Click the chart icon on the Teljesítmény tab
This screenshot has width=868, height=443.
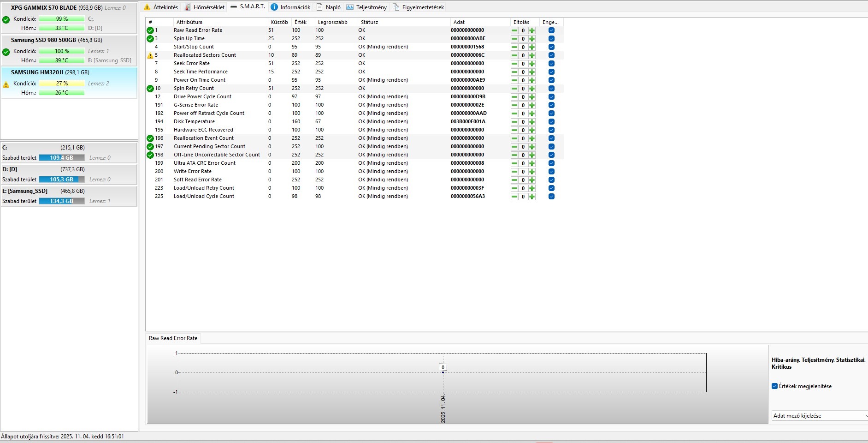pyautogui.click(x=350, y=7)
